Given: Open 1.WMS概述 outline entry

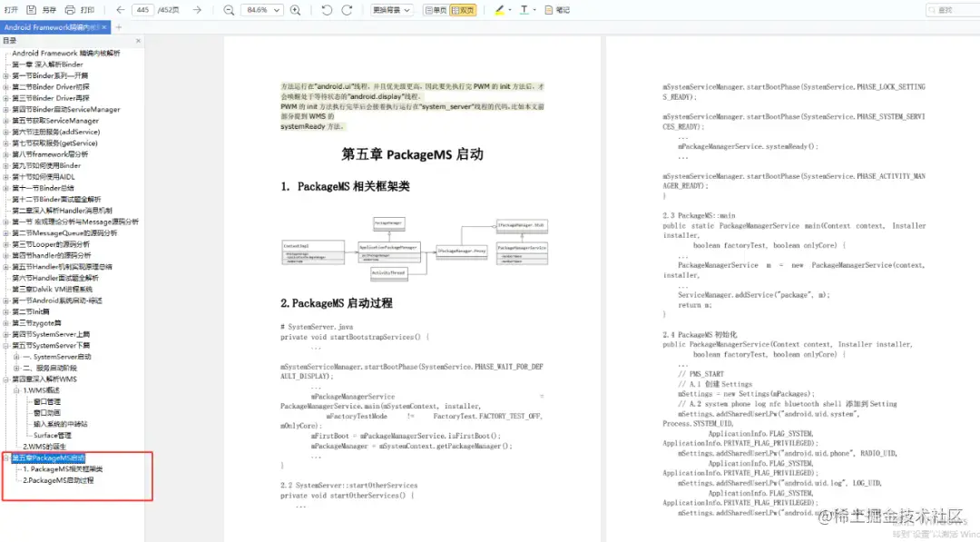Looking at the screenshot, I should [x=41, y=390].
